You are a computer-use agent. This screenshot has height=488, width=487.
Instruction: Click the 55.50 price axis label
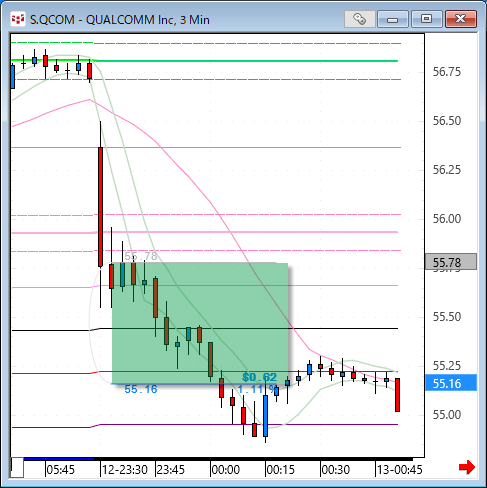[x=447, y=317]
